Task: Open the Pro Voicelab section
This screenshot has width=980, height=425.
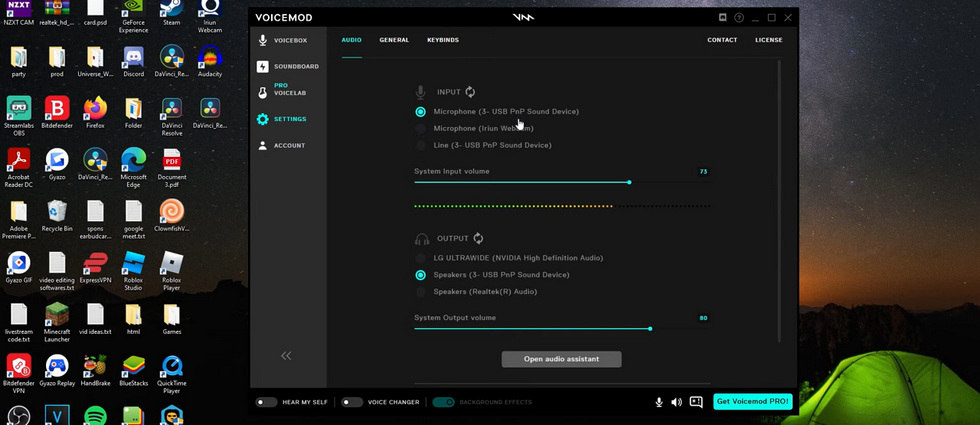Action: tap(282, 90)
